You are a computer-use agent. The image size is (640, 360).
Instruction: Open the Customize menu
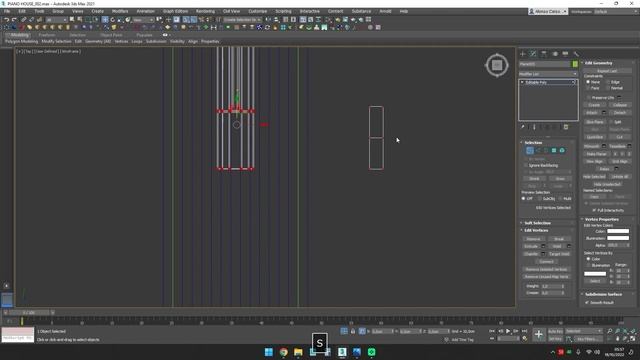pos(258,11)
